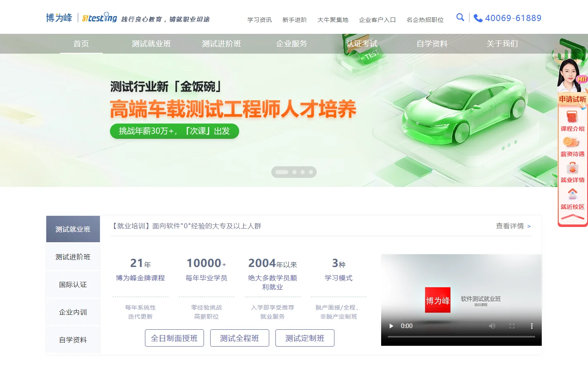
Task: Select the 自学资料 side tab
Action: 73,340
